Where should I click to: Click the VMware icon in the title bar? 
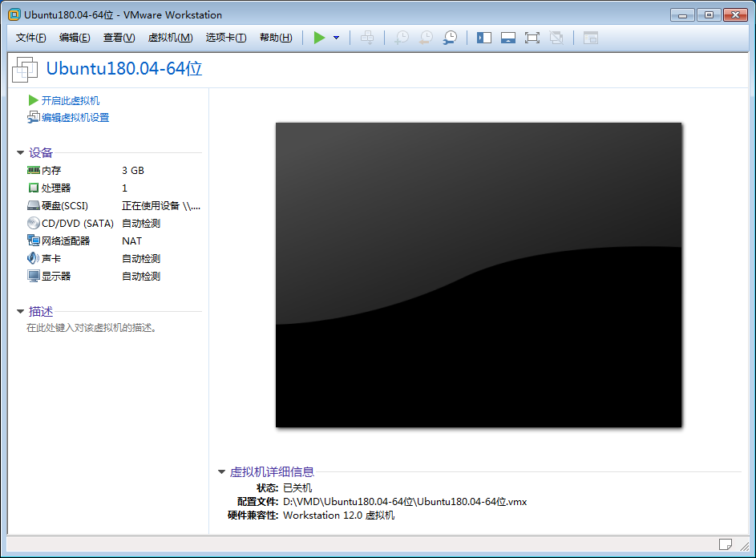(14, 14)
